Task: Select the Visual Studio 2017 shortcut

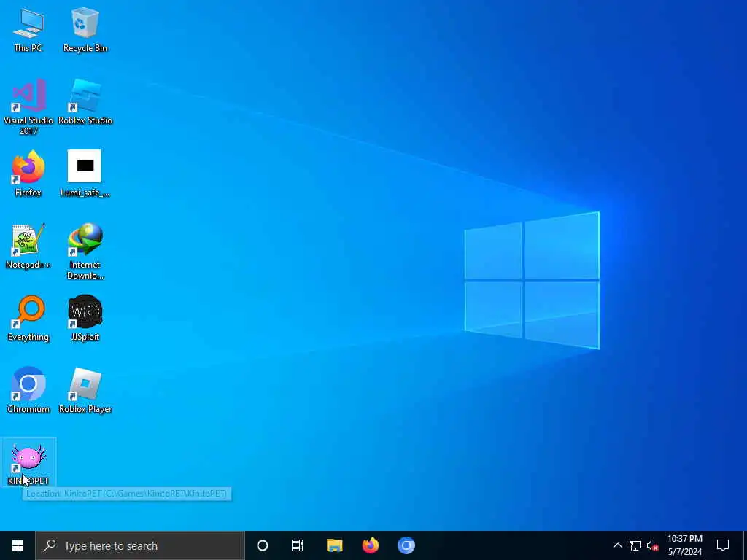Action: click(x=28, y=107)
